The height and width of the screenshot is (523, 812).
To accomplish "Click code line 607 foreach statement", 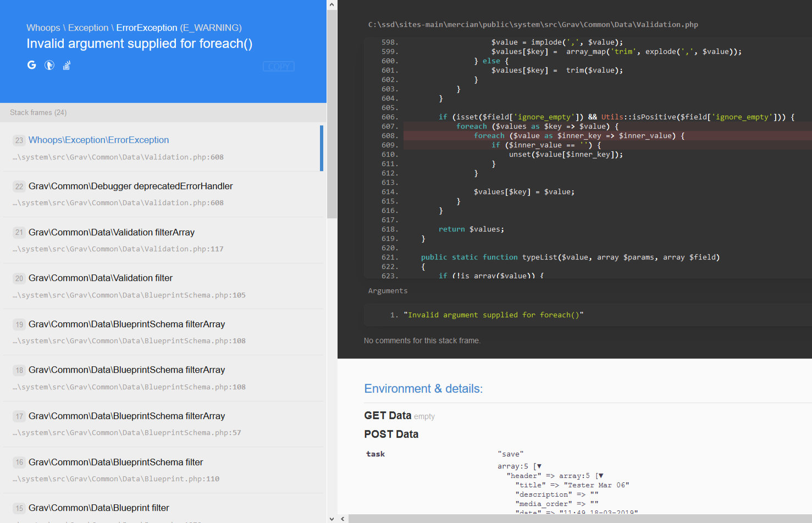I will 607,126.
